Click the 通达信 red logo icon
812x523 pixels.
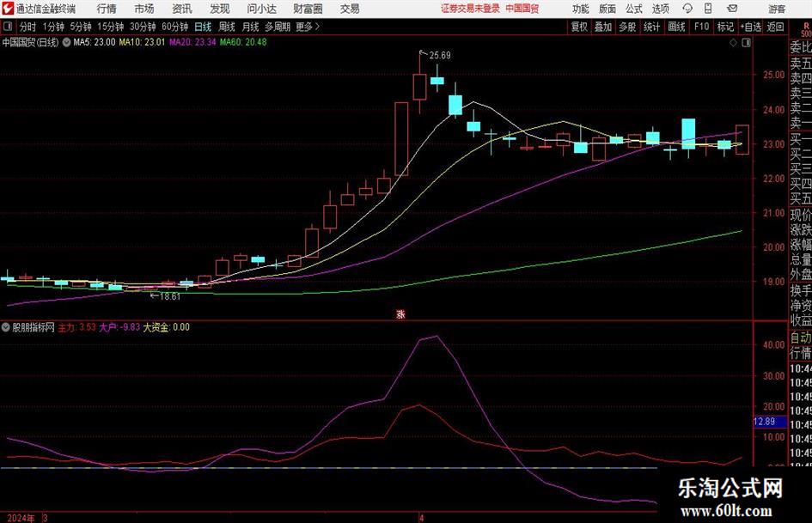(8, 9)
